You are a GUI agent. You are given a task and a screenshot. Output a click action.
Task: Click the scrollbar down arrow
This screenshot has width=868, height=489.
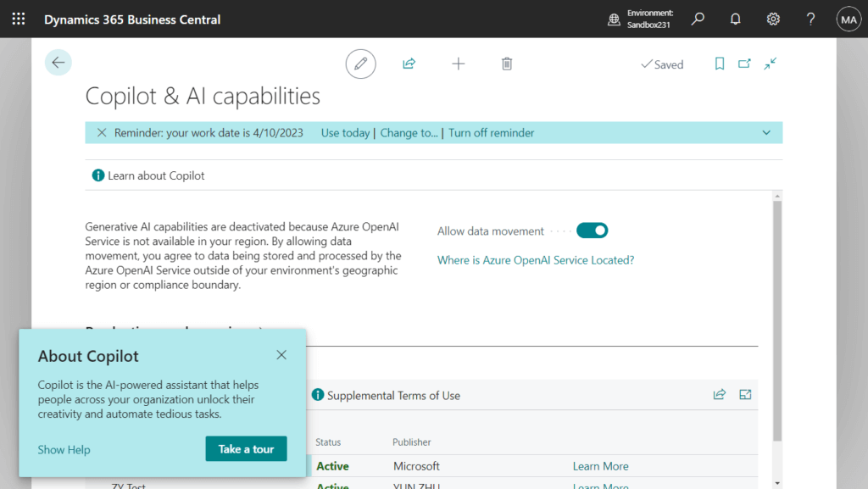pos(777,483)
